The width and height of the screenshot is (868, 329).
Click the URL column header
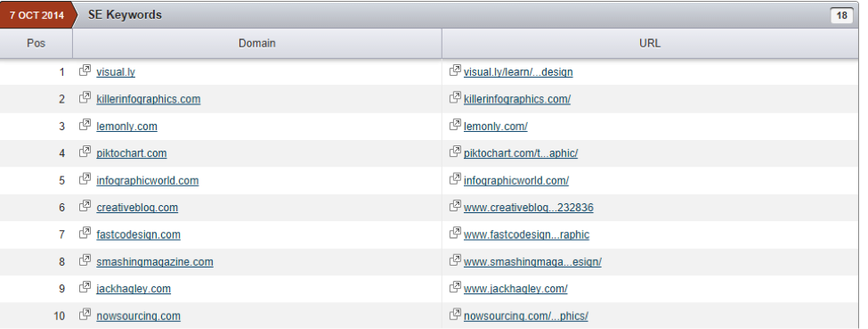[650, 44]
